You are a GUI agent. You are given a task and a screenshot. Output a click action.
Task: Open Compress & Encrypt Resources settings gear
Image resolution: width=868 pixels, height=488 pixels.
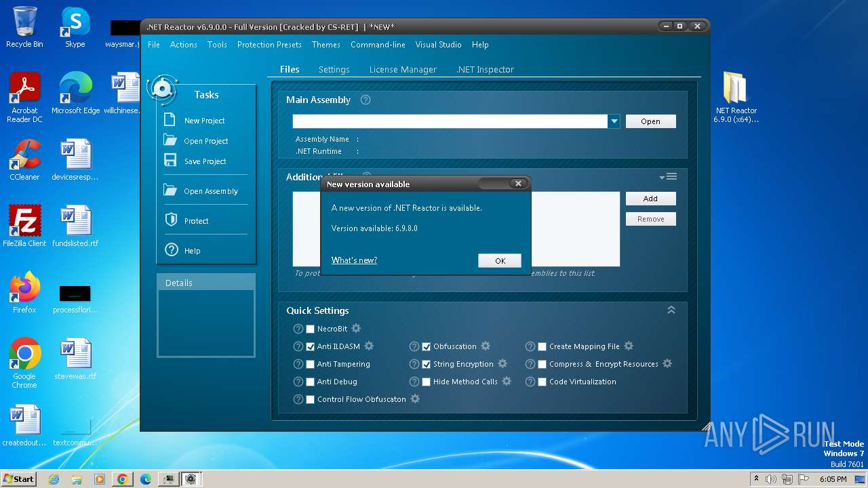click(x=667, y=363)
